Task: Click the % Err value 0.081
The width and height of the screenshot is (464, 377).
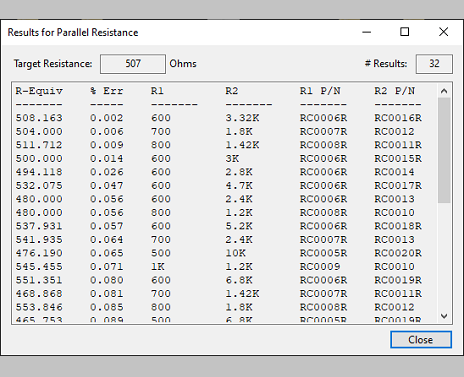Action: coord(107,294)
